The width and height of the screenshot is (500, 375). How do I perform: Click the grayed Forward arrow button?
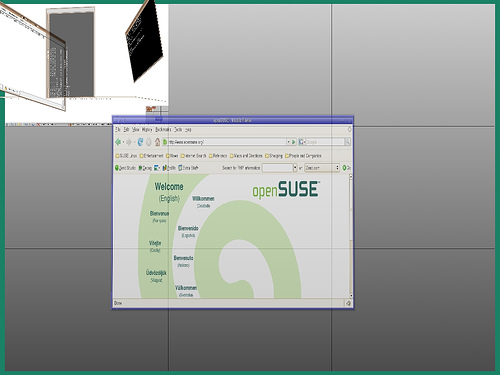[129, 142]
